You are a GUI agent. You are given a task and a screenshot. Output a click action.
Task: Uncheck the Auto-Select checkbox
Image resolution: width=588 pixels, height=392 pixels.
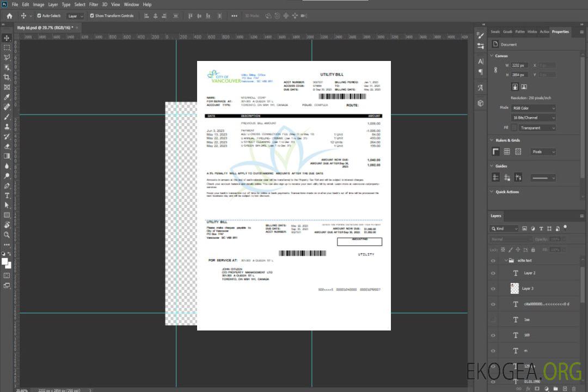[x=39, y=16]
